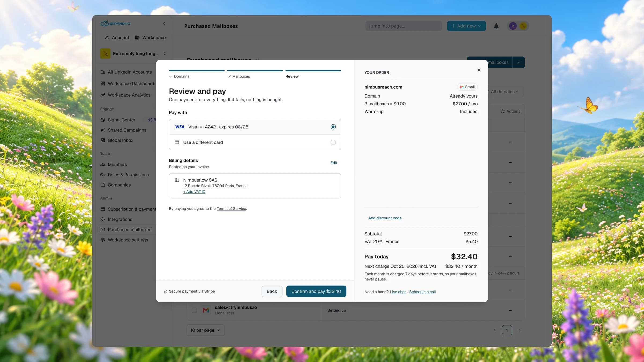Open the purple R user avatar
644x362 pixels.
[x=513, y=26]
